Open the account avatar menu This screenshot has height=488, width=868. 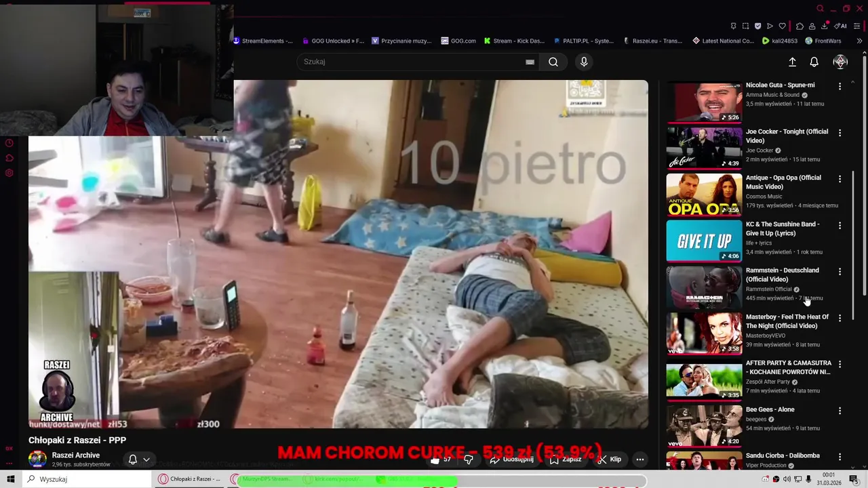click(x=840, y=62)
